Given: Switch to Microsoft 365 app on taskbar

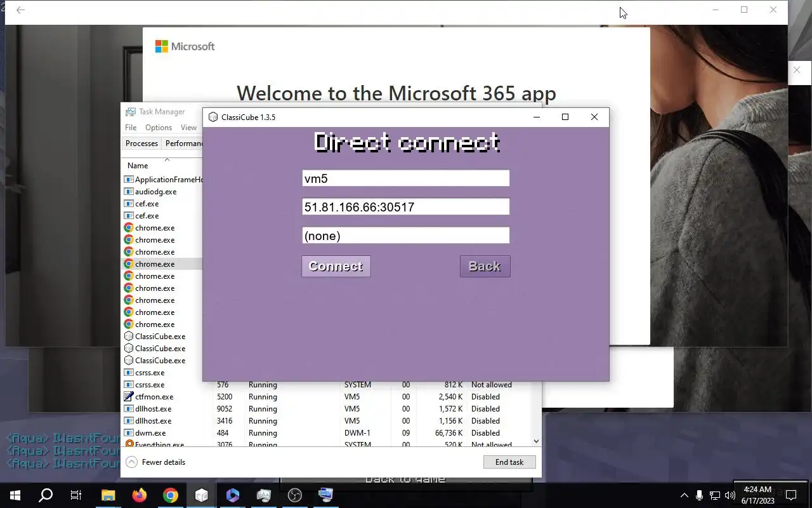Looking at the screenshot, I should click(233, 495).
